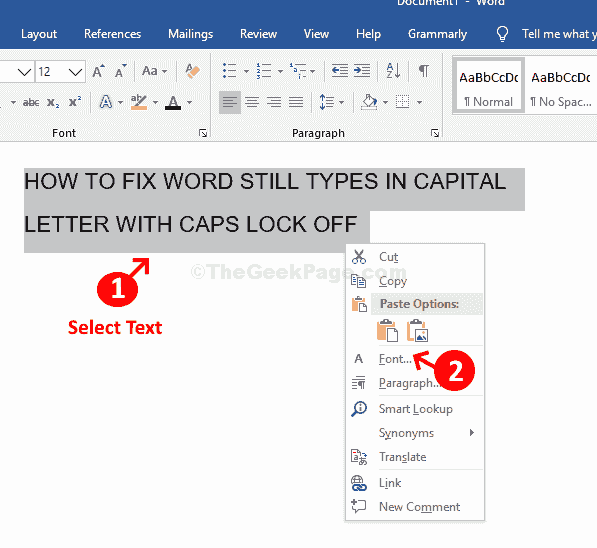Open the highlight color dropdown arrow

(155, 102)
